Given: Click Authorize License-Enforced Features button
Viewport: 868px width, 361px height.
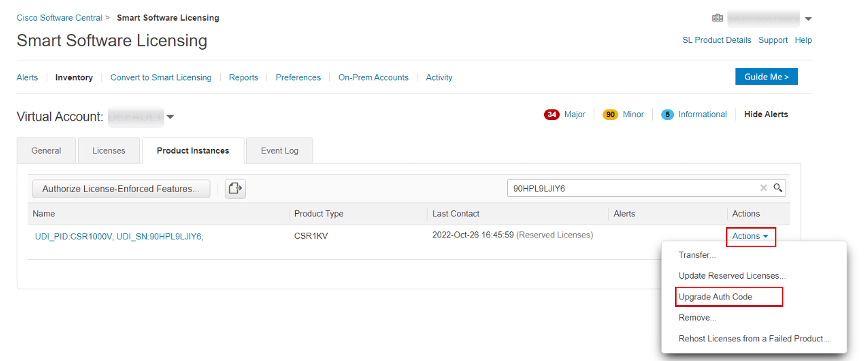Looking at the screenshot, I should coord(121,189).
